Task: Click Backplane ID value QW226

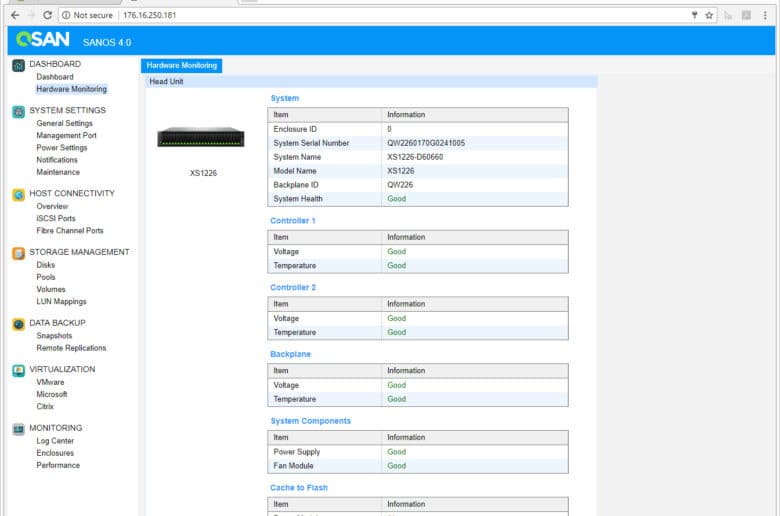Action: pyautogui.click(x=400, y=185)
